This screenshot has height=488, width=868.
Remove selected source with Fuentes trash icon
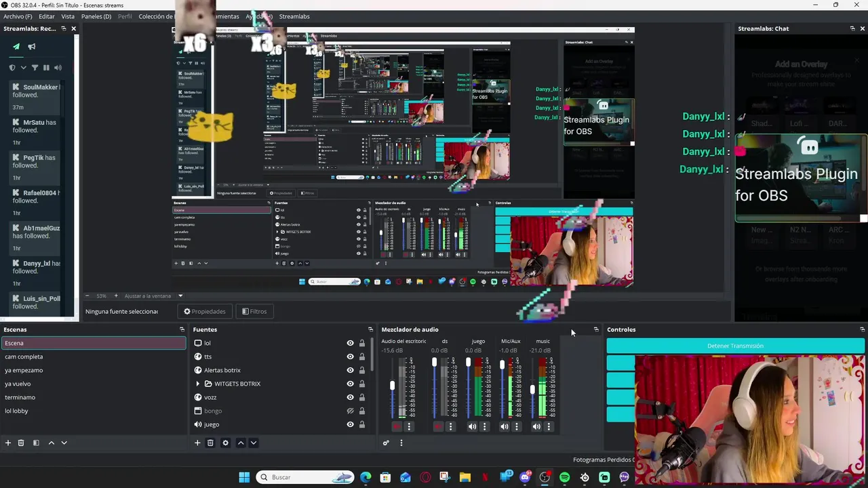[x=210, y=443]
